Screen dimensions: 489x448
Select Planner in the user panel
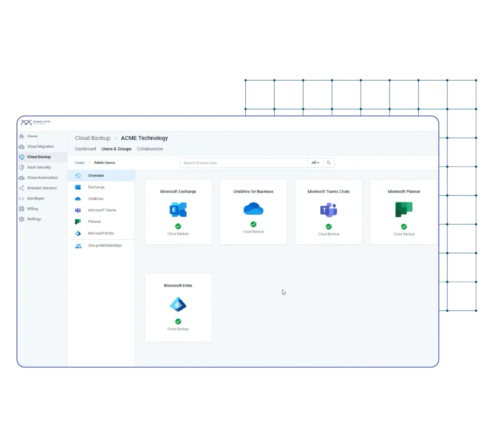pyautogui.click(x=101, y=222)
